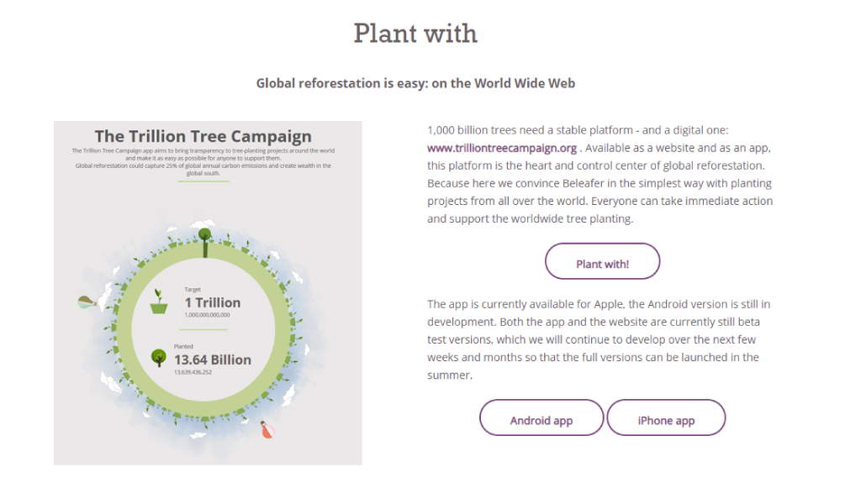The height and width of the screenshot is (504, 861).
Task: Click the Plant with! button
Action: [x=602, y=261]
